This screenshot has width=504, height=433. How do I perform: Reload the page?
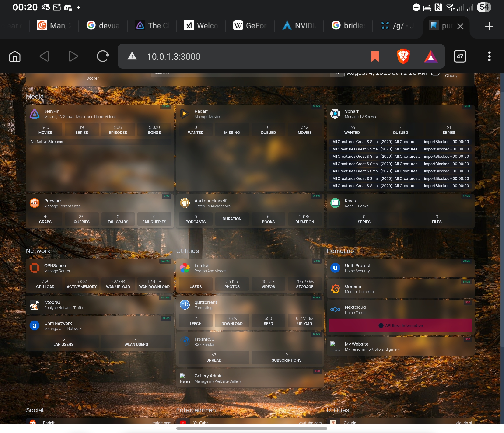pyautogui.click(x=103, y=56)
